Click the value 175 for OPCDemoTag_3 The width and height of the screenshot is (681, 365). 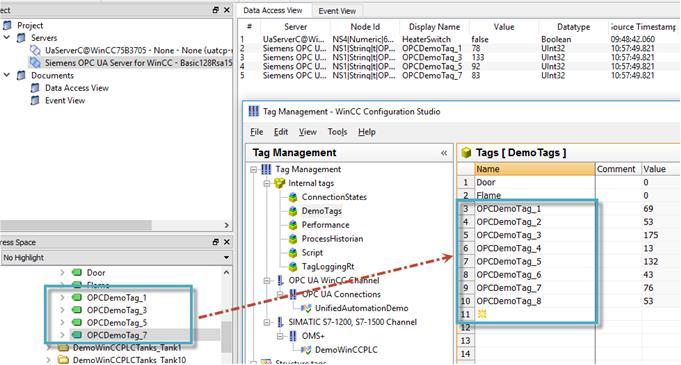[651, 235]
